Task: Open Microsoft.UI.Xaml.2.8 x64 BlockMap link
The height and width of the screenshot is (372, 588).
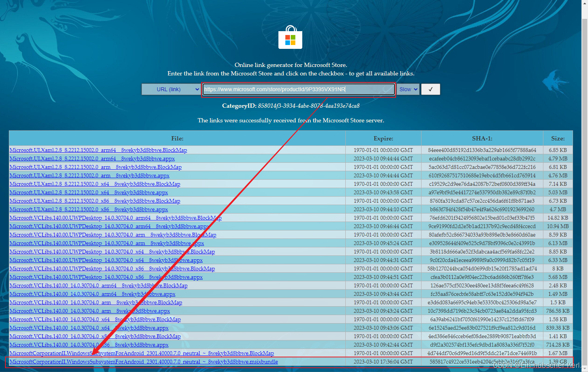Action: pyautogui.click(x=95, y=184)
